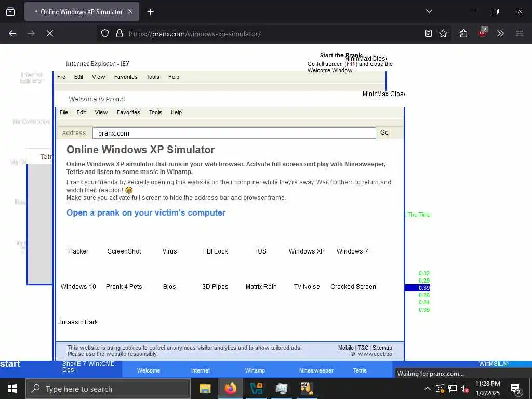The image size is (532, 399).
Task: List all open tabs dropdown
Action: [x=429, y=11]
